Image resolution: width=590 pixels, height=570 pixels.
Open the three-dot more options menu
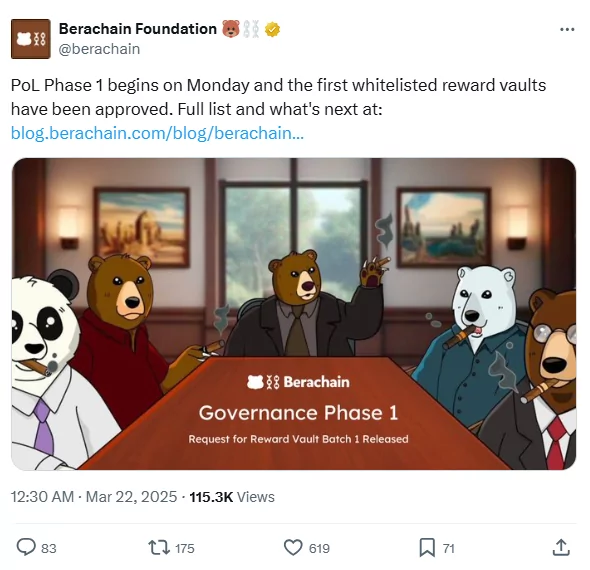click(x=567, y=29)
